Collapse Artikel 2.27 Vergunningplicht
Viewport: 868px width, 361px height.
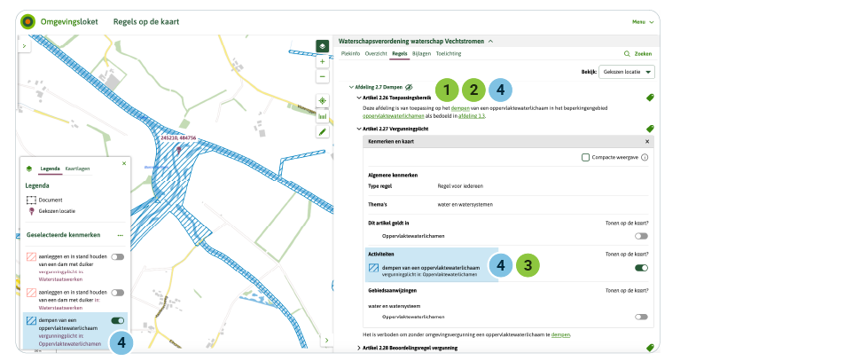pos(359,129)
